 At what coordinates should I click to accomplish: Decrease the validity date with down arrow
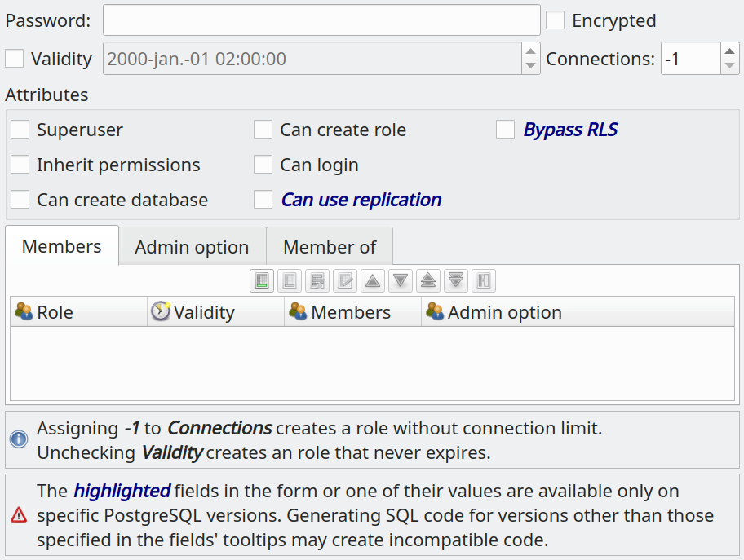point(531,66)
